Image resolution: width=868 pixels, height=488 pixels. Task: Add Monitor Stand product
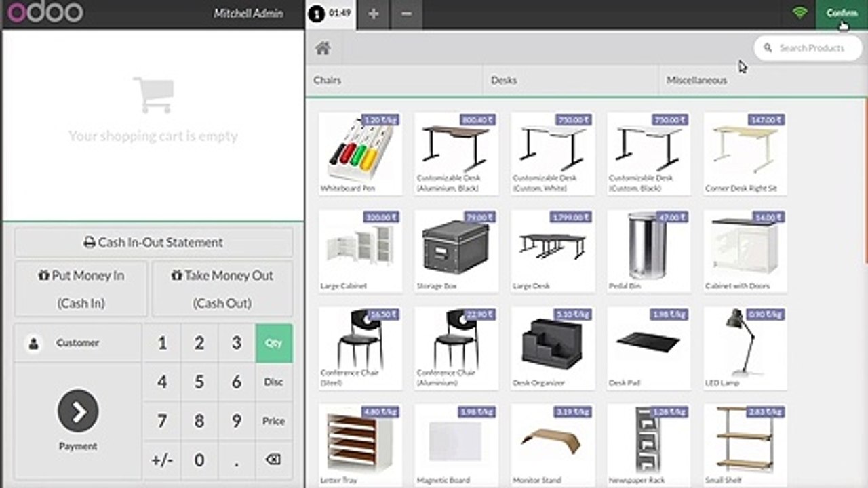[553, 445]
